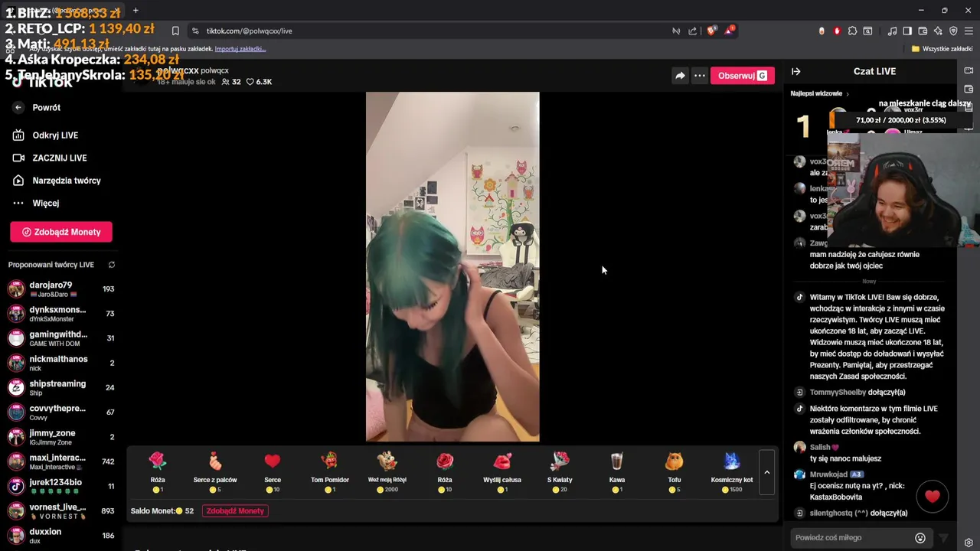Screen dimensions: 980x551
Task: Collapse the Czat LIVE panel arrow
Action: tap(796, 71)
